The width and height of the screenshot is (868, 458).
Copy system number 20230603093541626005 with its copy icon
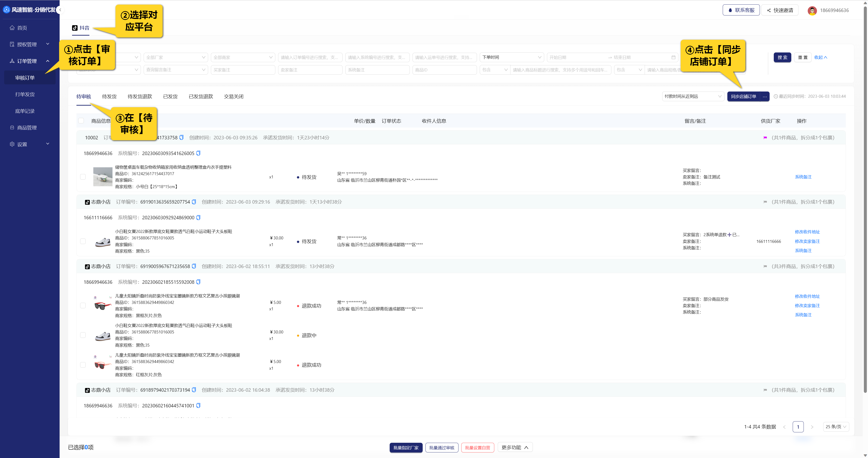[198, 153]
